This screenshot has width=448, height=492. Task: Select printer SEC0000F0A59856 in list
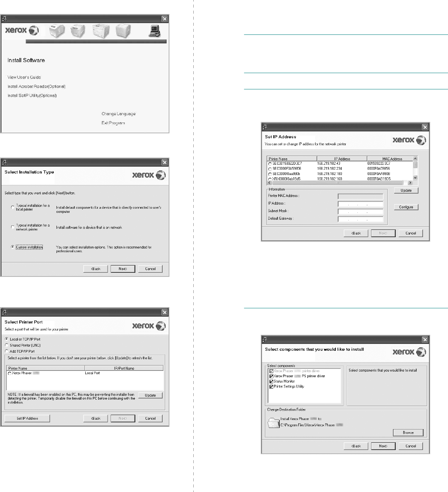click(270, 169)
